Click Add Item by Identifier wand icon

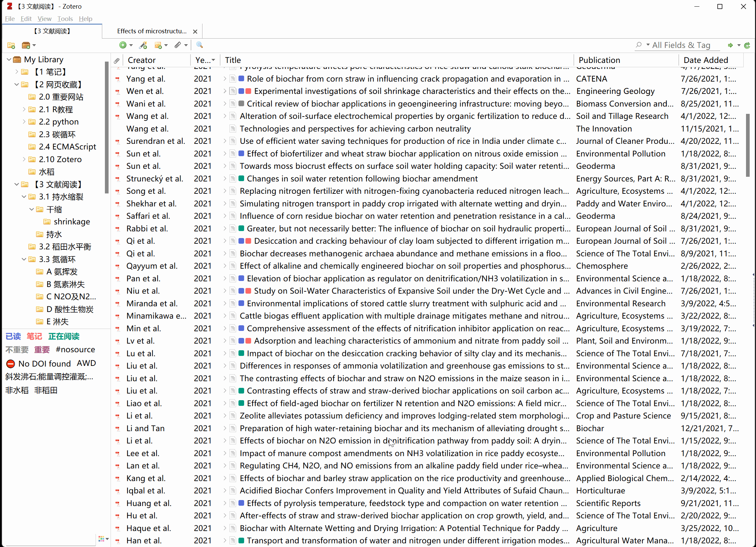click(x=143, y=45)
